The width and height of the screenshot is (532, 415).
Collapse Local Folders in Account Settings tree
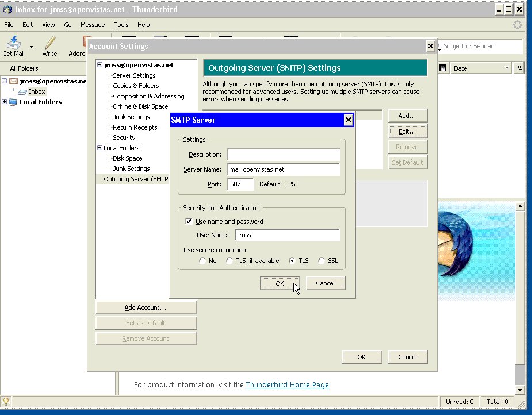coord(99,148)
